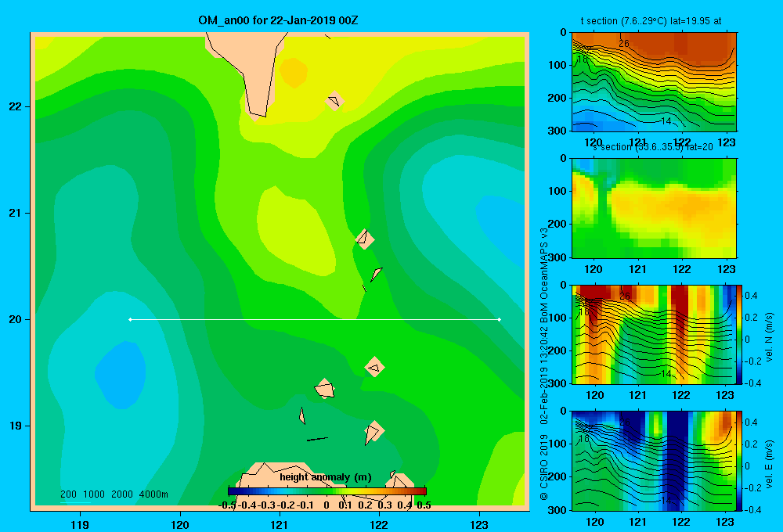Click the temperature section panel at top right

coord(654,82)
